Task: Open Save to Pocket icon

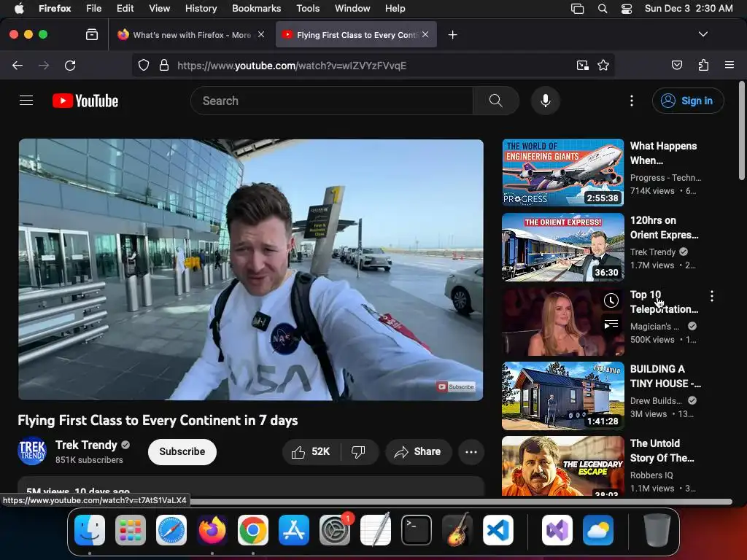Action: (677, 65)
